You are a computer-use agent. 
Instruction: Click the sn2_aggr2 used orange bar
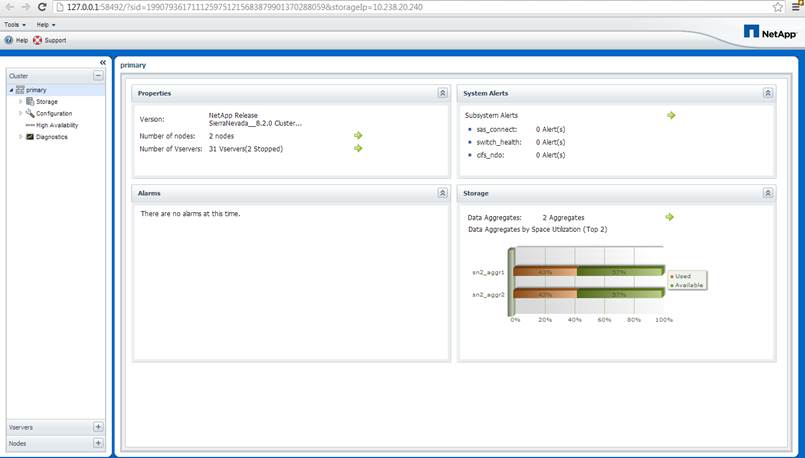[545, 294]
